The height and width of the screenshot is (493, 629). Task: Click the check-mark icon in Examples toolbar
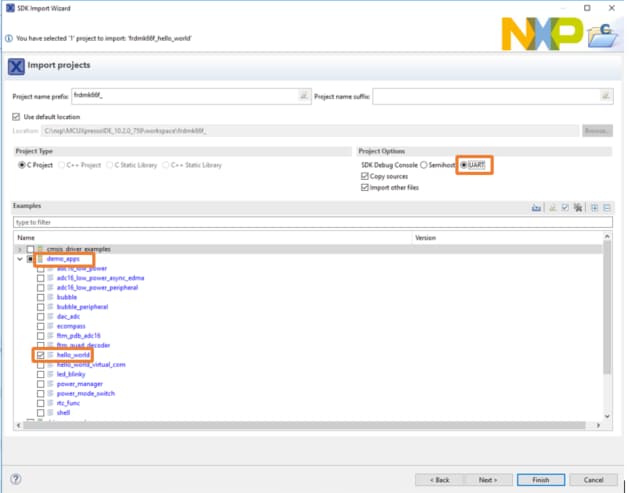565,207
